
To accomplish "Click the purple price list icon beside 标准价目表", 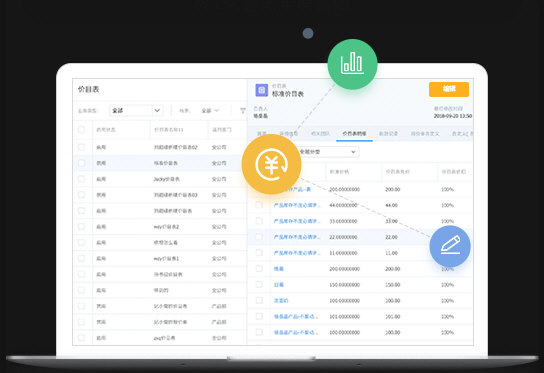I will [262, 90].
